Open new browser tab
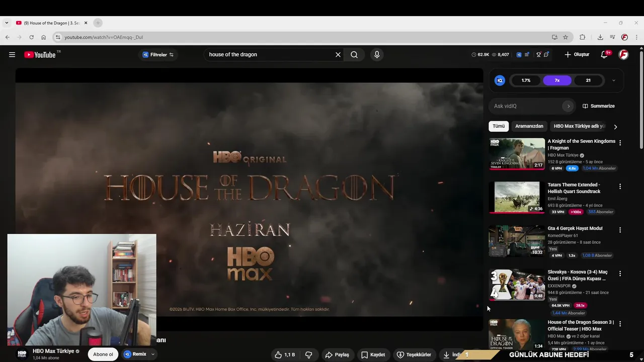 [98, 23]
